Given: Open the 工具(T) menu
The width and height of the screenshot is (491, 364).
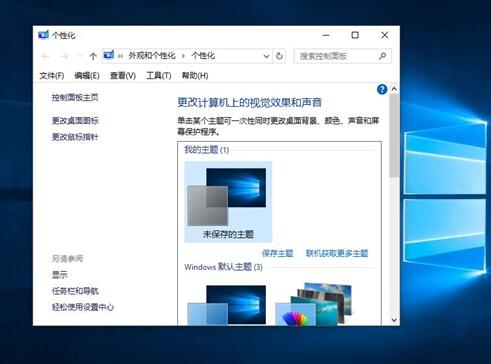Looking at the screenshot, I should [159, 76].
